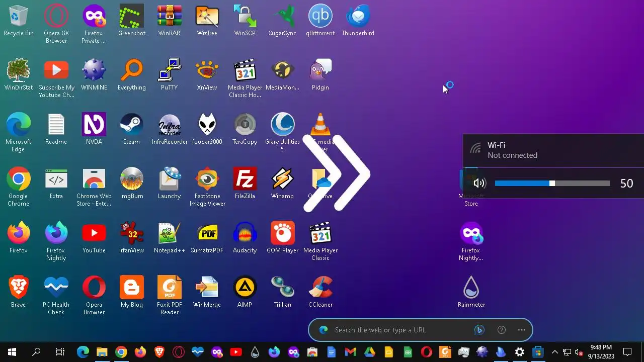Open the three-dot menu in desktop search bar
Screen dimensions: 644x362
pos(522,330)
